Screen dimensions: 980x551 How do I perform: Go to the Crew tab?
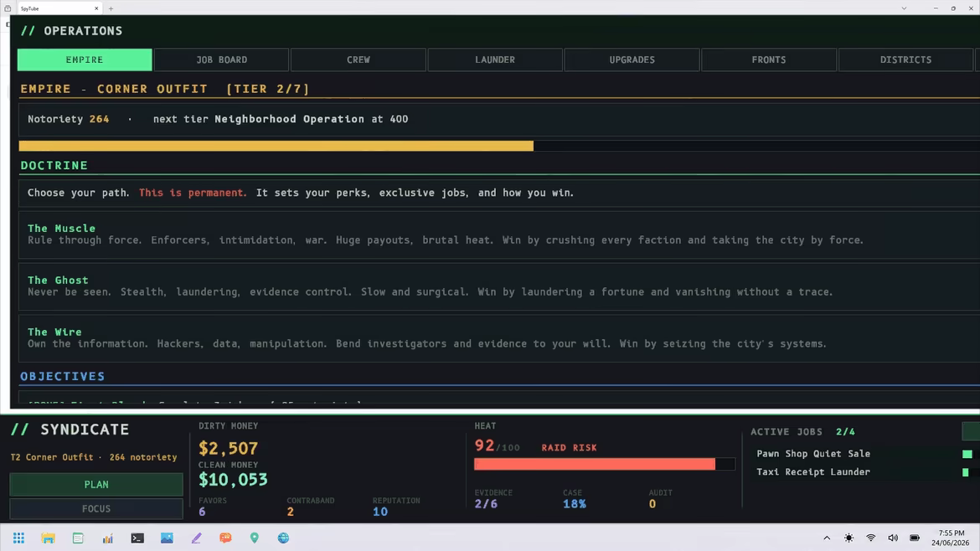tap(358, 60)
